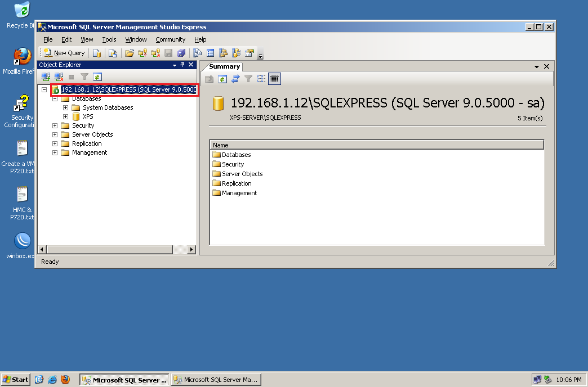588x387 pixels.
Task: Open the main toolbar options dropdown arrow
Action: click(260, 56)
